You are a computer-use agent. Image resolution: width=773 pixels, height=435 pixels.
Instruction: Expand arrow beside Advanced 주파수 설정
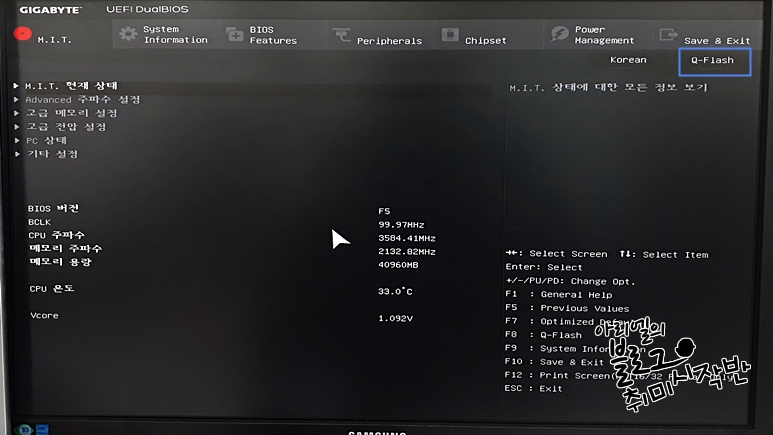point(16,100)
